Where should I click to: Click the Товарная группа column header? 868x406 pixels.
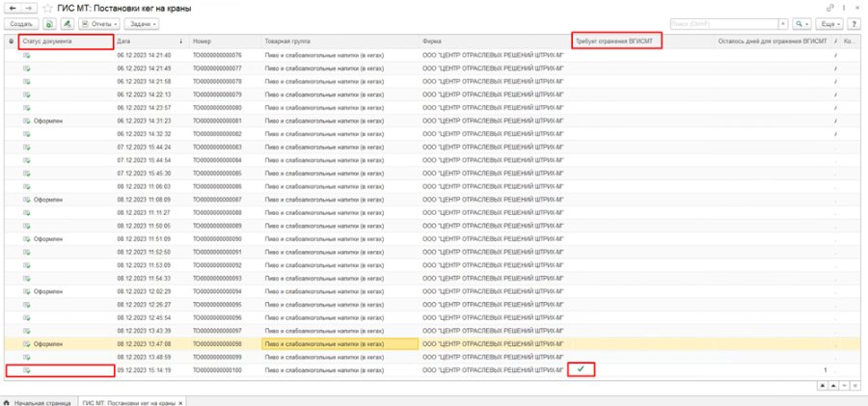[339, 41]
